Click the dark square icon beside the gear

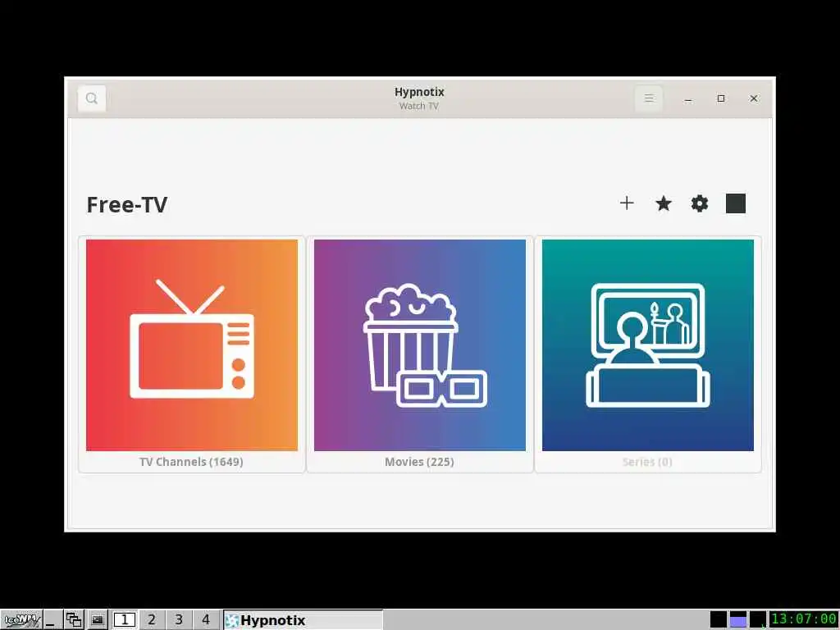pos(736,203)
